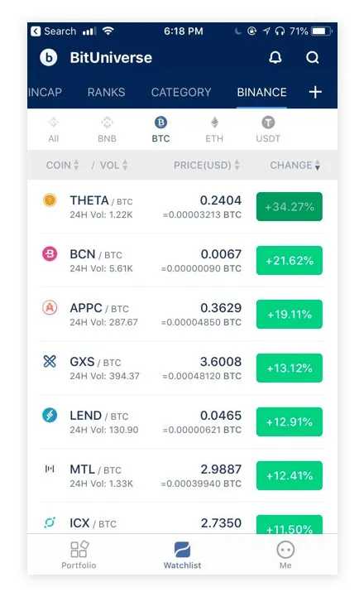
Task: Open notifications bell icon
Action: point(275,57)
